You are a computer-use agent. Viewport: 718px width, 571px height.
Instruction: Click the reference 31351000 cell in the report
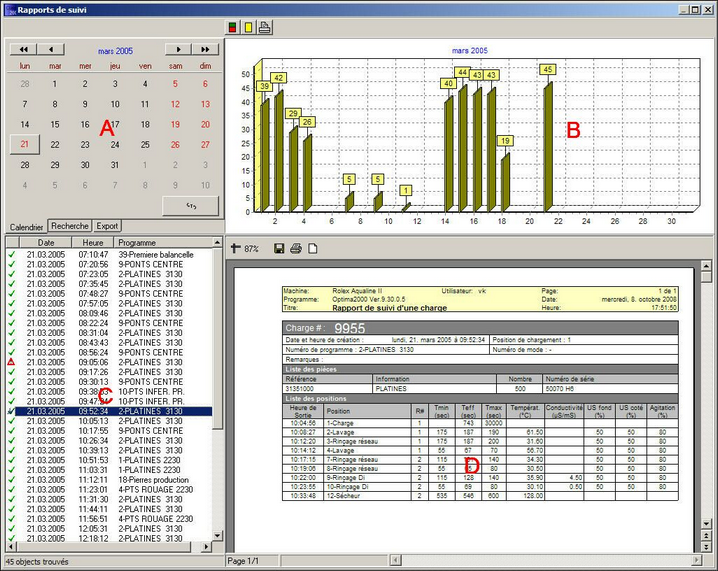327,388
